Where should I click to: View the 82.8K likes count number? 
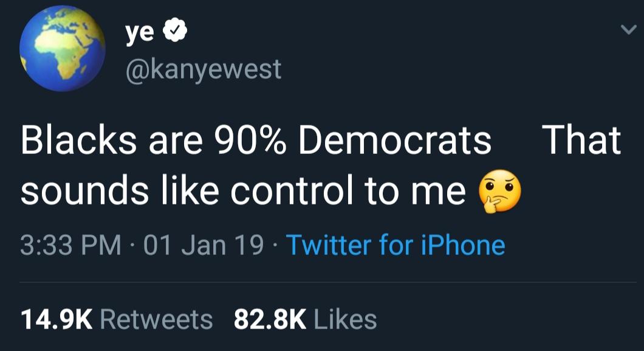click(270, 320)
